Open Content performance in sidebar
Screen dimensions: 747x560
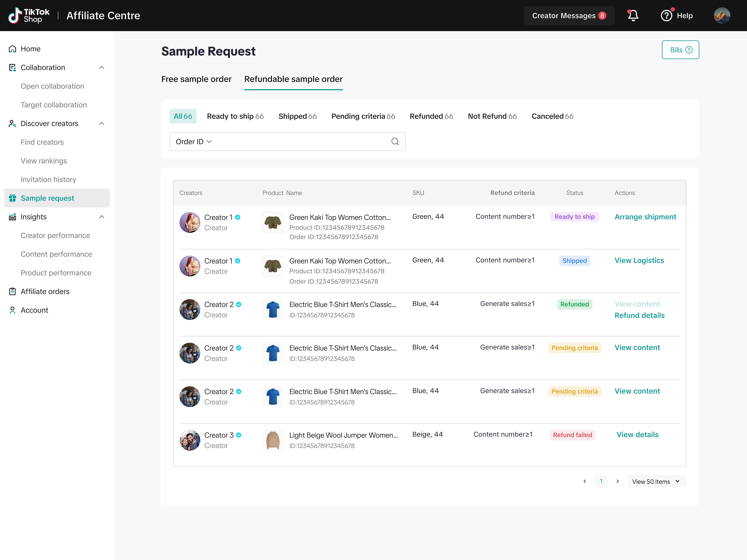(56, 254)
